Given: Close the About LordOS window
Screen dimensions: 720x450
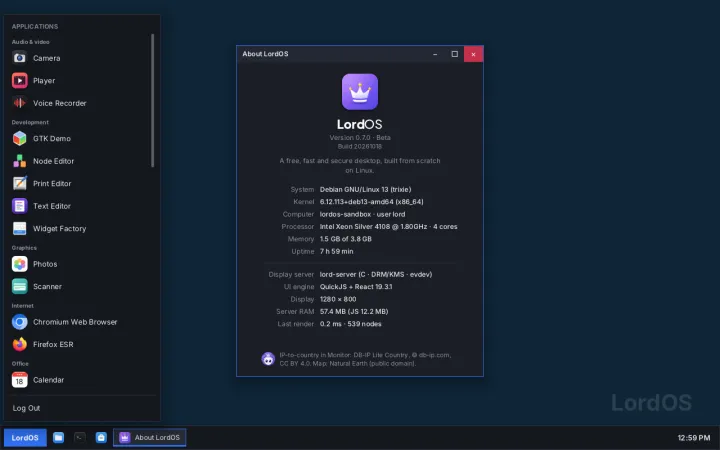Looking at the screenshot, I should tap(473, 54).
